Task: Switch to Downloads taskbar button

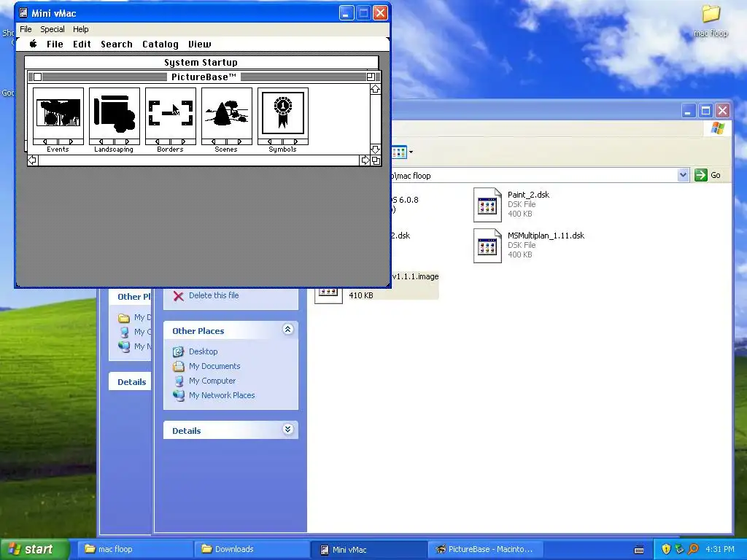Action: point(252,549)
